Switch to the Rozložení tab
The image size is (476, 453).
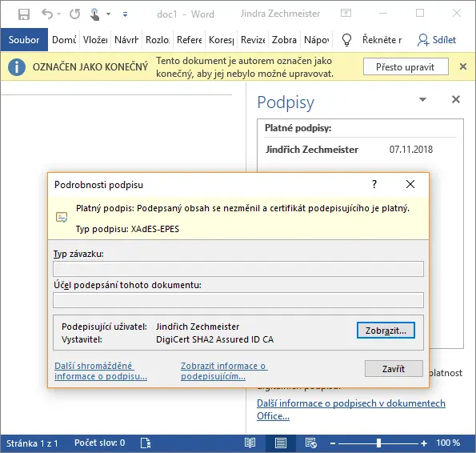coord(158,39)
